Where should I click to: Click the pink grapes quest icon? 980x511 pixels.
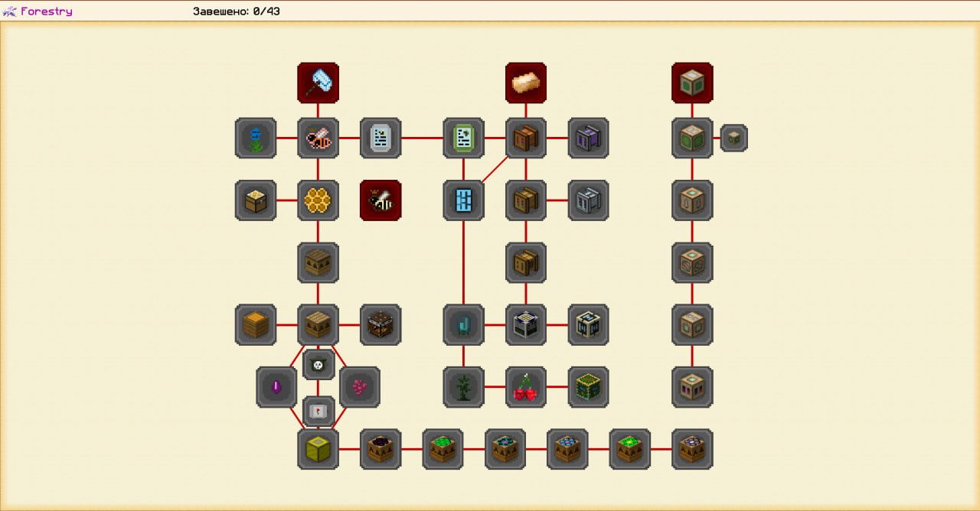[x=359, y=387]
